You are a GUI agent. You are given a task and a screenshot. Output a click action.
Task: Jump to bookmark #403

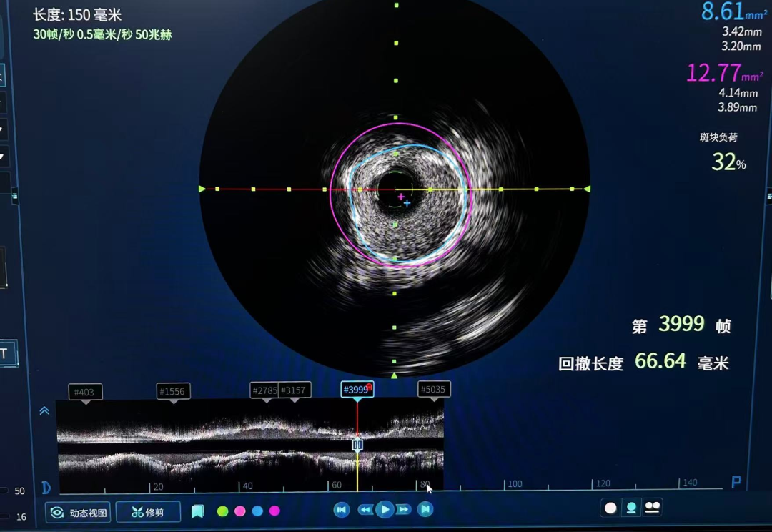86,392
